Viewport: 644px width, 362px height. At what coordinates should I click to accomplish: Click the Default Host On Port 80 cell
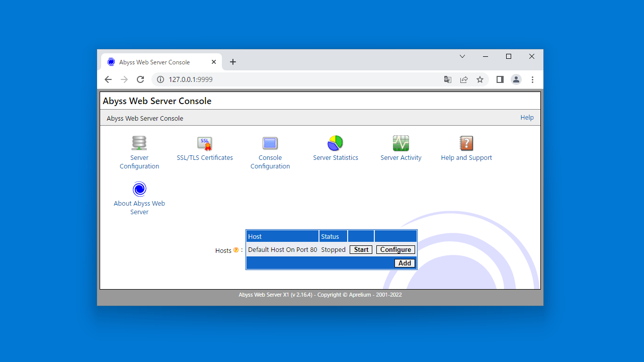283,250
